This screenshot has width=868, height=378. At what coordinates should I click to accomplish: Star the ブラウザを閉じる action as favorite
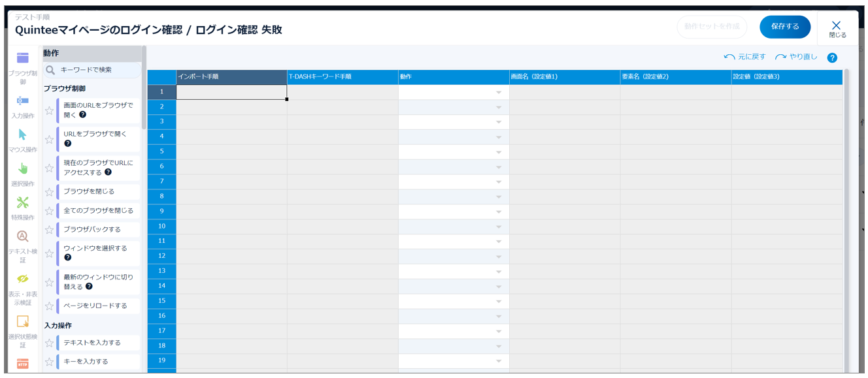tap(49, 192)
